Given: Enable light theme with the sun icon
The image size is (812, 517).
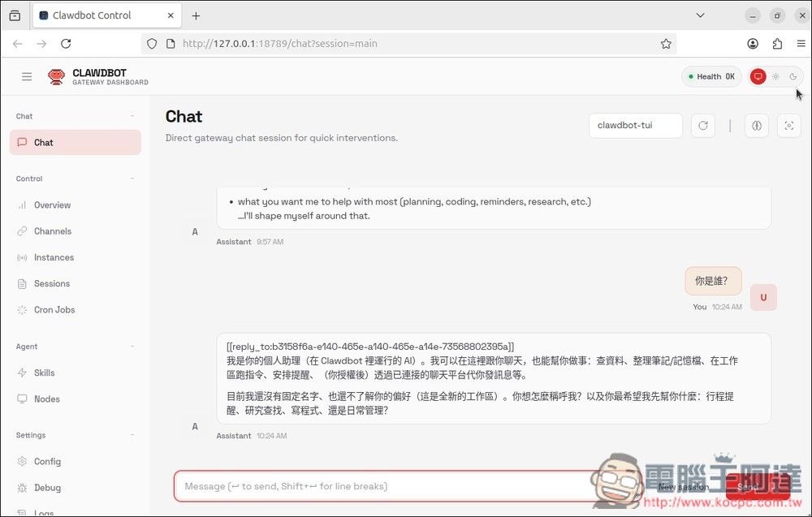Looking at the screenshot, I should click(x=775, y=75).
